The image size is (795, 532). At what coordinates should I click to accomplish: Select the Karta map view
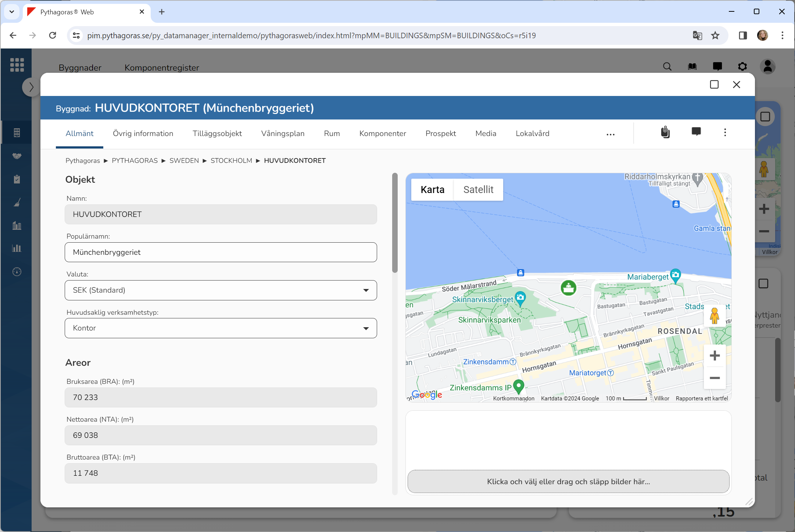(432, 190)
